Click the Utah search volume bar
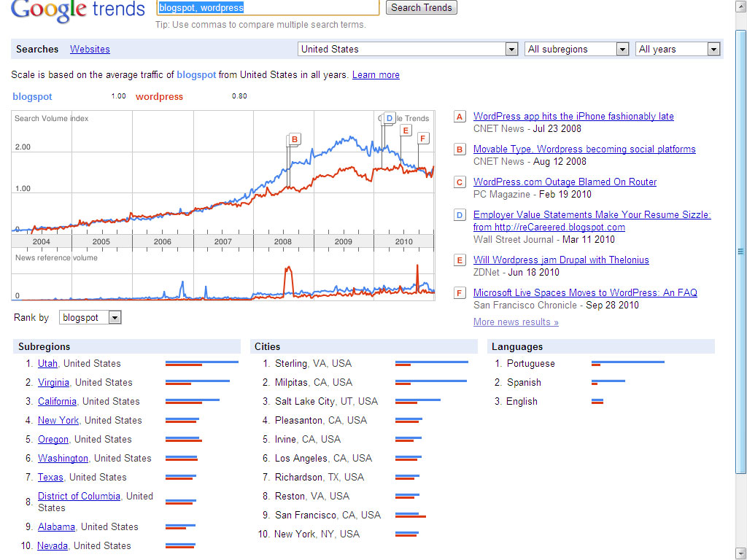 202,363
